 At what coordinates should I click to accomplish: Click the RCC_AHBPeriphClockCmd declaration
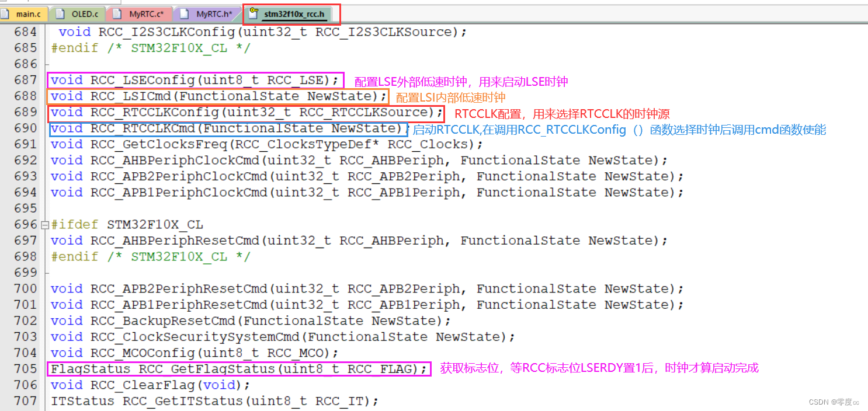click(359, 161)
